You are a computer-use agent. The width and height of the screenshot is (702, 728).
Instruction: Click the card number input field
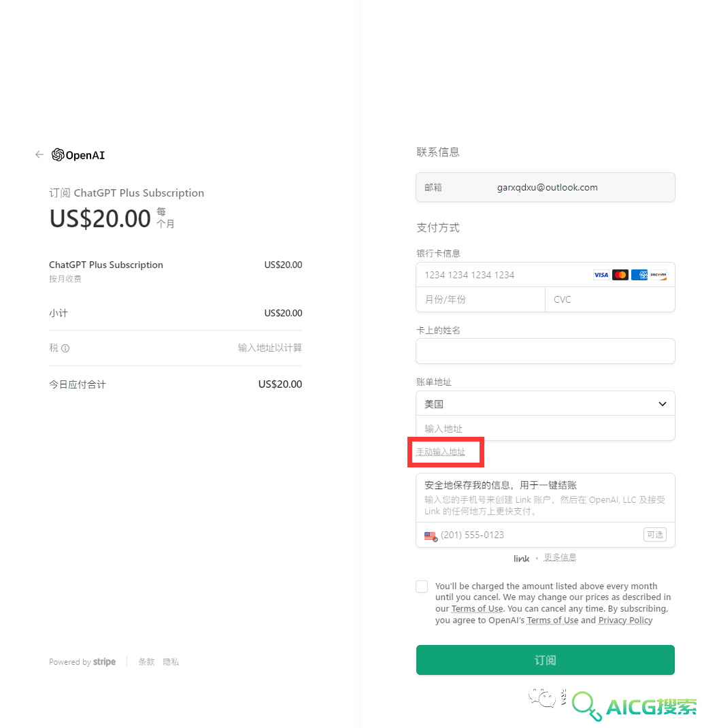[545, 275]
